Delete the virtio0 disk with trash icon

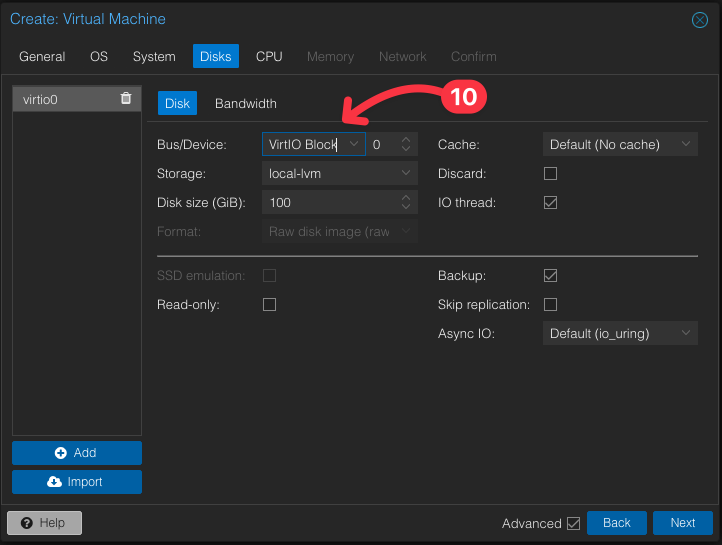coord(125,98)
